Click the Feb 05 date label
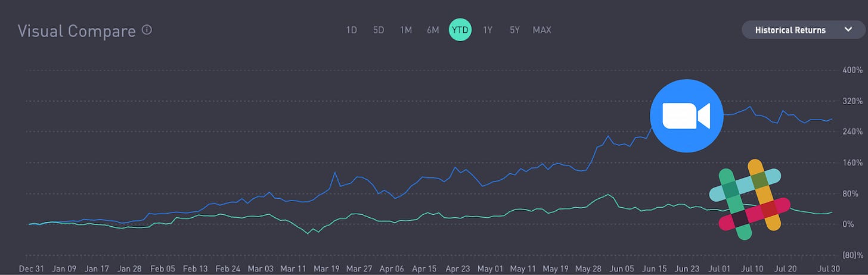This screenshot has width=868, height=275. 162,268
